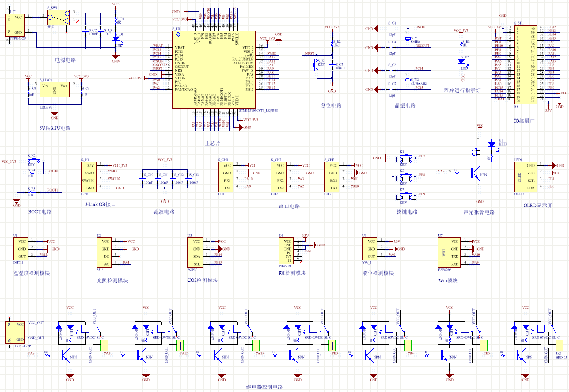Click the J-Link OB接口 section title

(101, 204)
